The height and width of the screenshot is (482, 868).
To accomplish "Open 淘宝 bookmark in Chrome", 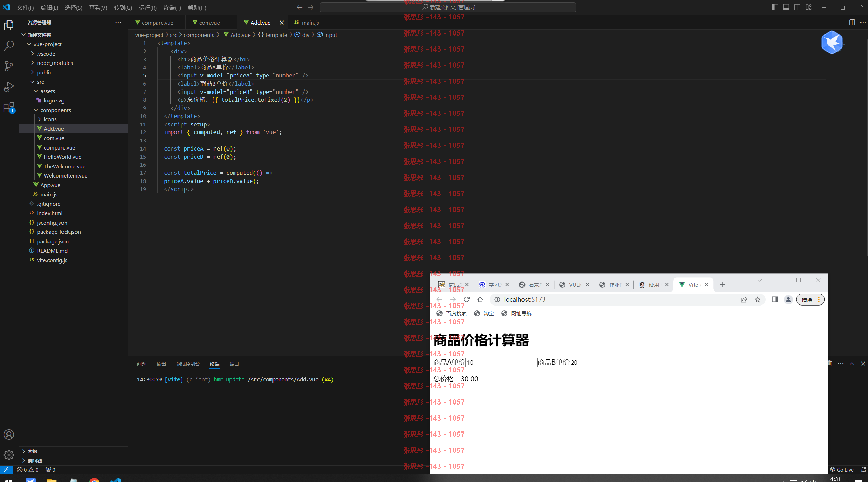I will click(x=484, y=313).
